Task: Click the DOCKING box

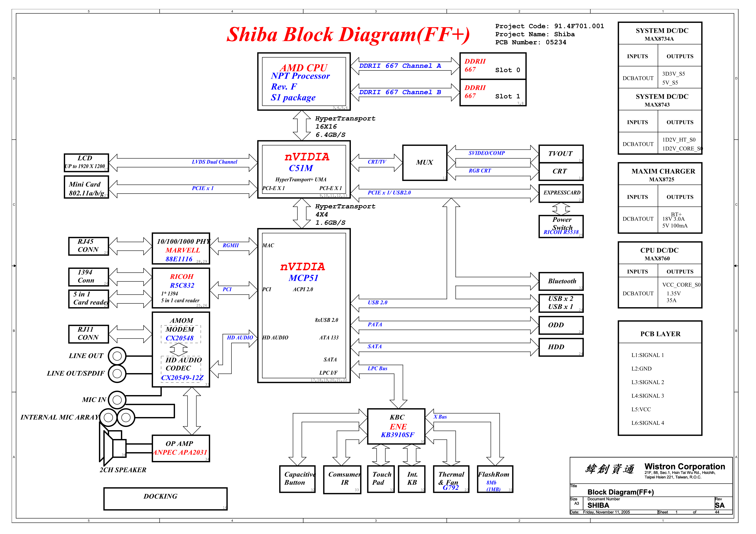Action: [165, 498]
